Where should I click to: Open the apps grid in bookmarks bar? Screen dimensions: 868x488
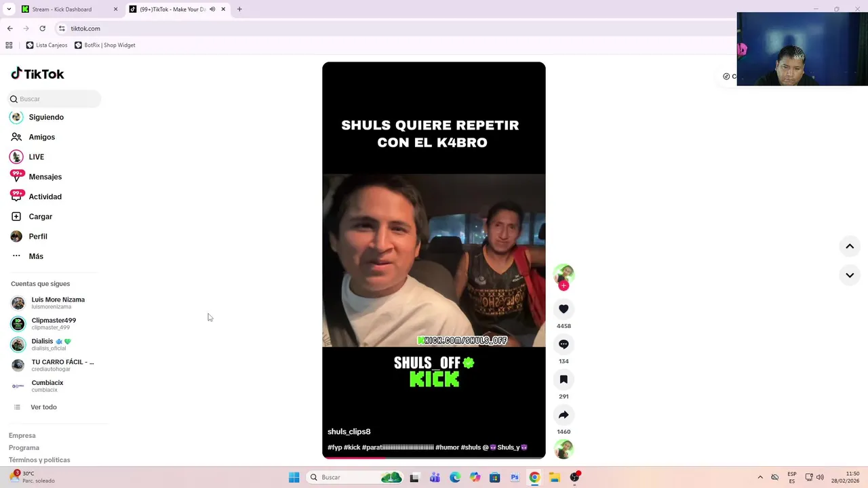pyautogui.click(x=9, y=45)
